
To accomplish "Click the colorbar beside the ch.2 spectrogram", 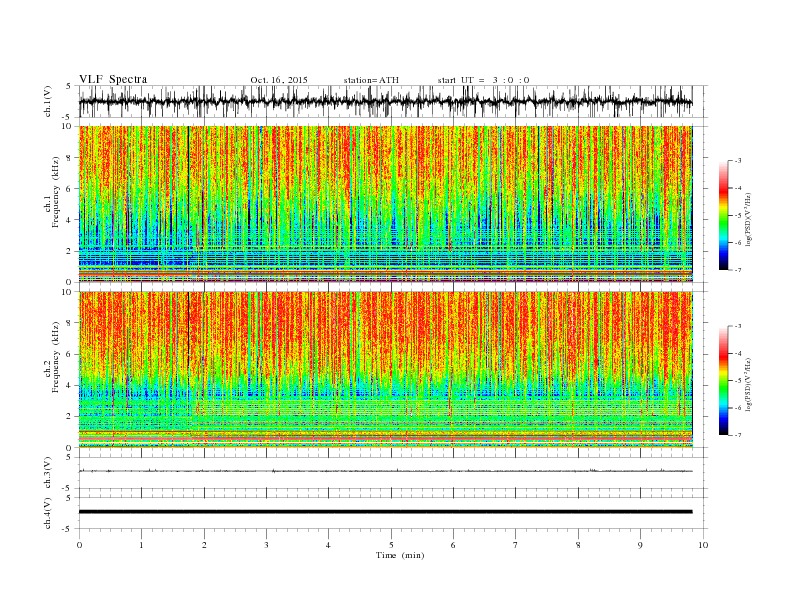I will (723, 380).
